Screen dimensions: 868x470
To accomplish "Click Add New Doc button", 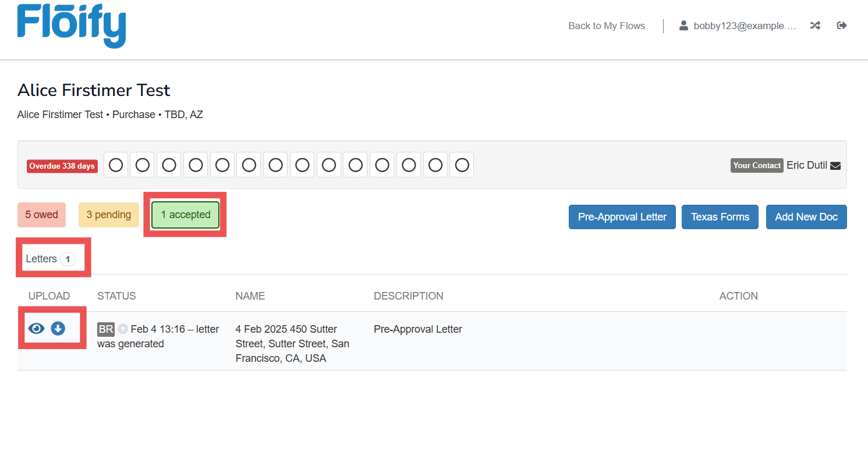I will tap(806, 217).
